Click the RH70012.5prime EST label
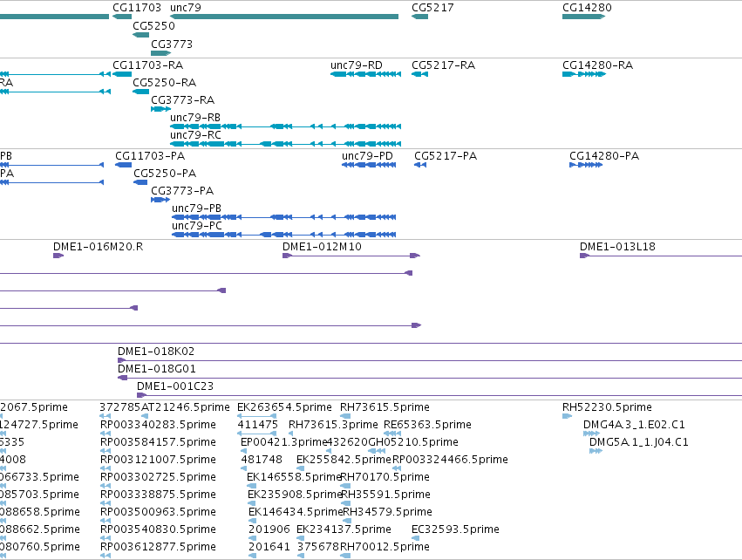742x560 pixels. tap(385, 547)
